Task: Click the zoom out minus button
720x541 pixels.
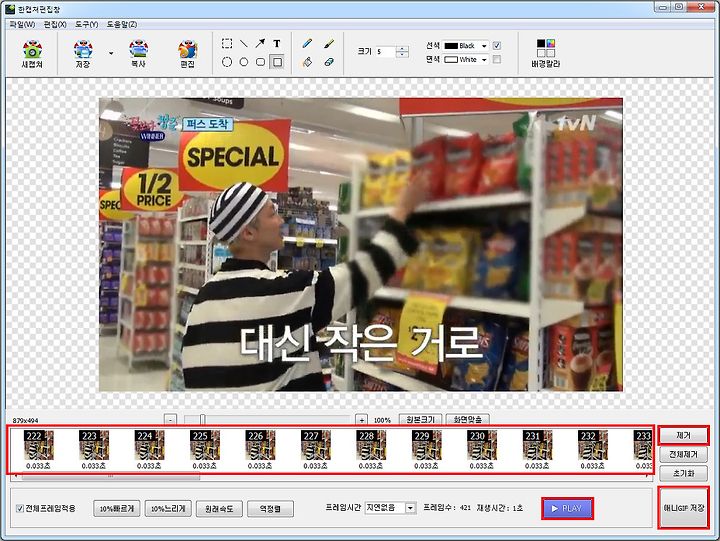Action: pyautogui.click(x=170, y=420)
